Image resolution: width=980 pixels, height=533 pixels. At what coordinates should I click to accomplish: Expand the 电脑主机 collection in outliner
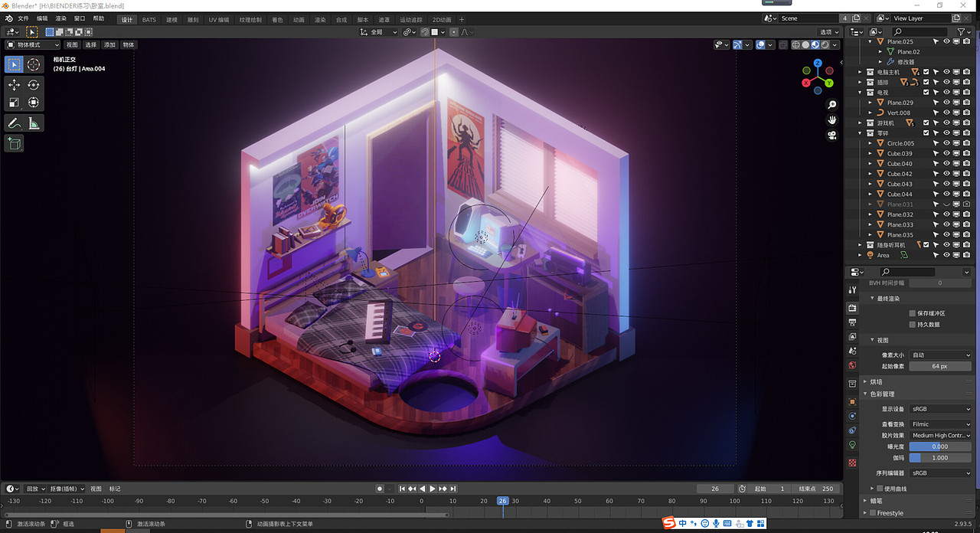tap(860, 72)
